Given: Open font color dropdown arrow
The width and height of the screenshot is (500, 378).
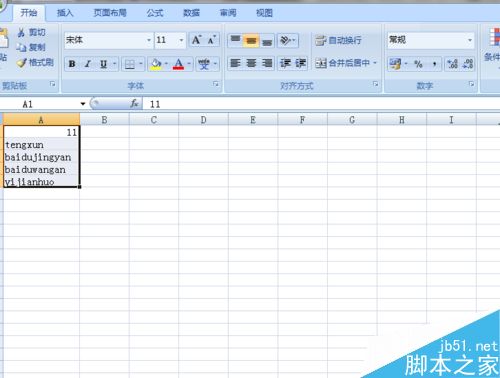Looking at the screenshot, I should point(189,64).
